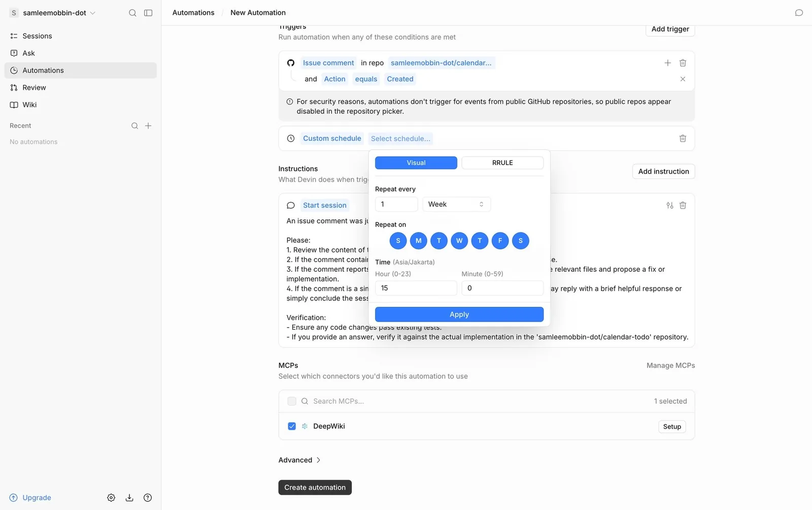This screenshot has height=510, width=812.
Task: Switch to the RRULE tab
Action: tap(502, 163)
